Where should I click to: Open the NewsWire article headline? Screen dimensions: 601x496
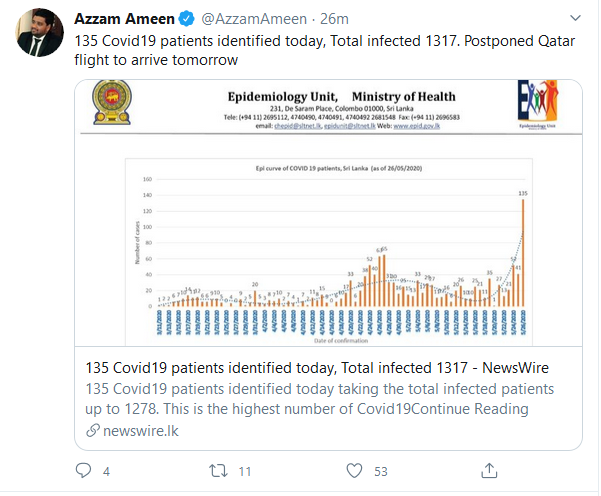coord(317,368)
